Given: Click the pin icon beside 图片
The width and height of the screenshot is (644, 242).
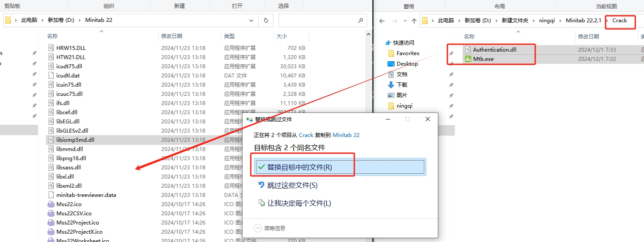Looking at the screenshot, I should 451,95.
